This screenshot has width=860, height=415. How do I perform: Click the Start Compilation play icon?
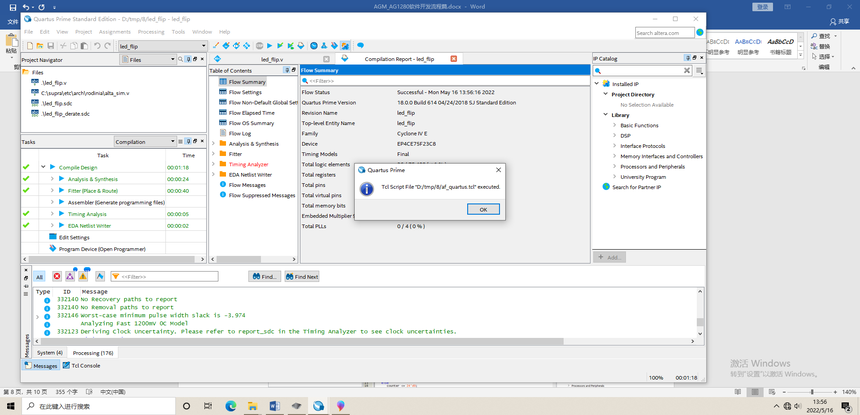[x=269, y=46]
